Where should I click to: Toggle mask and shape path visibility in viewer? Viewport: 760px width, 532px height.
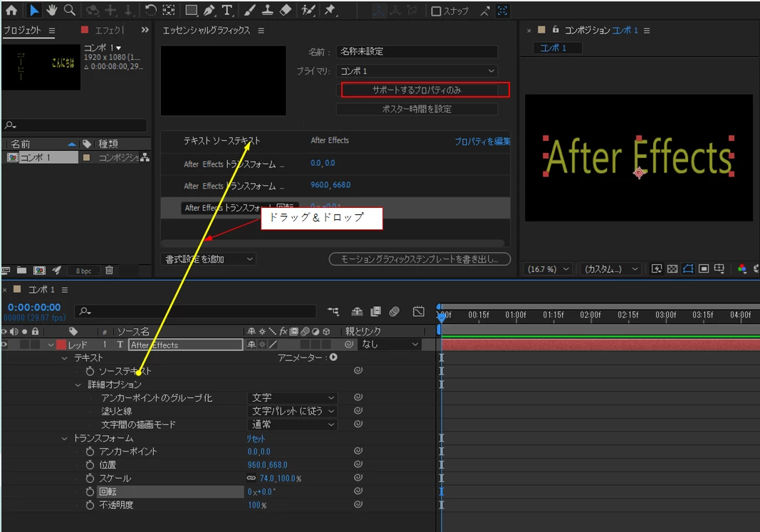688,269
